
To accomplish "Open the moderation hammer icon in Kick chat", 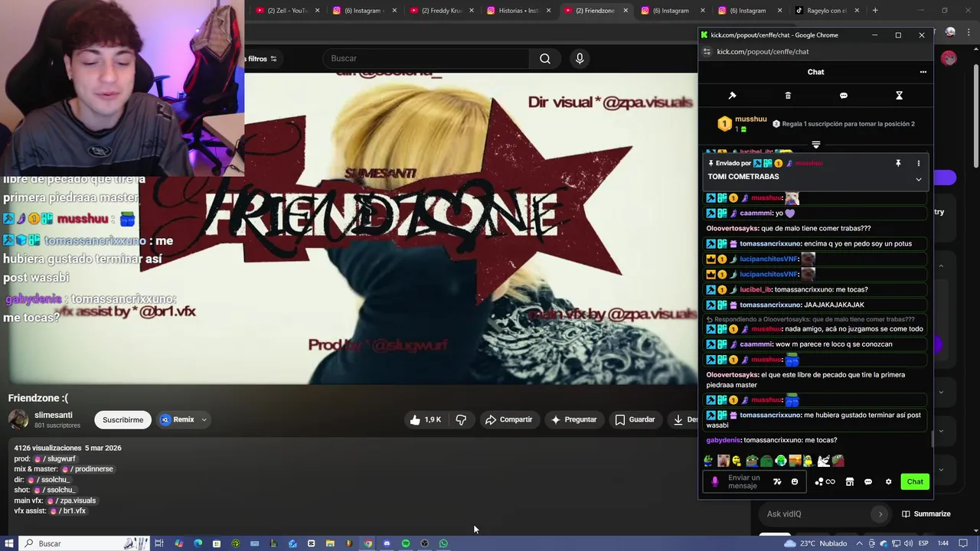I will (x=732, y=96).
